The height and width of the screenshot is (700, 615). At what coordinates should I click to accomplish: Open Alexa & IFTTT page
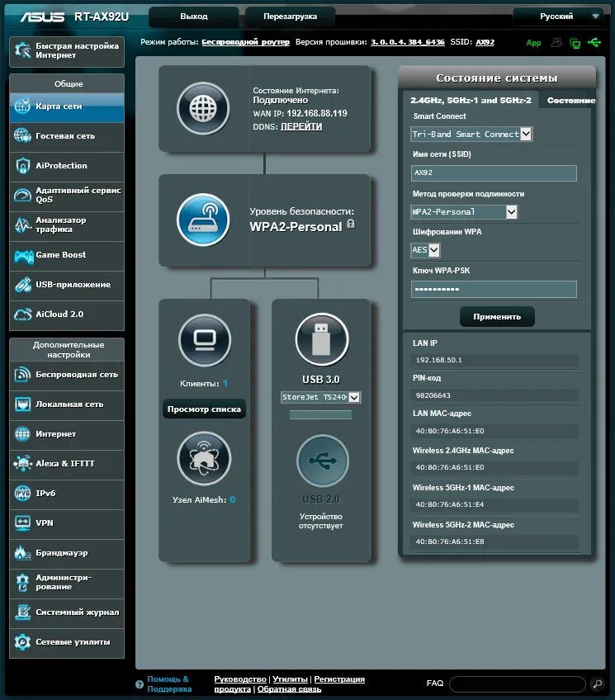(67, 465)
